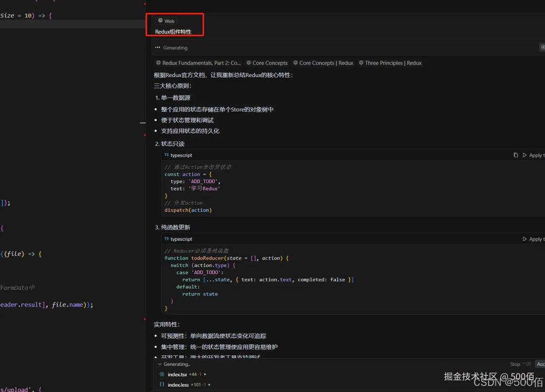Click the stop icon beside Generating status

(542, 47)
